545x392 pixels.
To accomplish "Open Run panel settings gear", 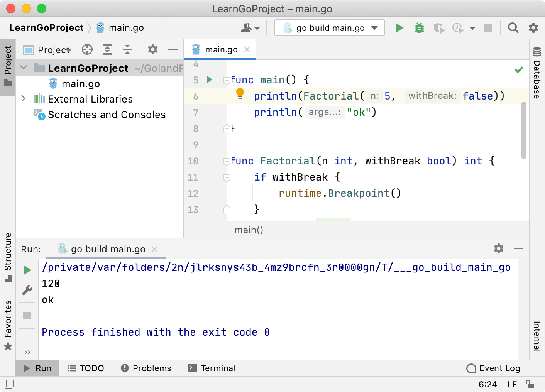I will point(499,248).
